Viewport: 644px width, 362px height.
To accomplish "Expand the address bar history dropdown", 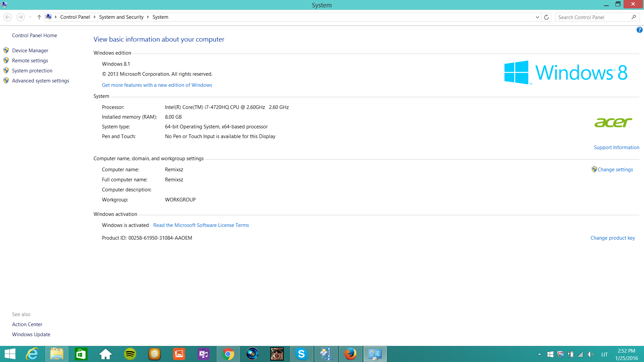I will click(x=537, y=17).
